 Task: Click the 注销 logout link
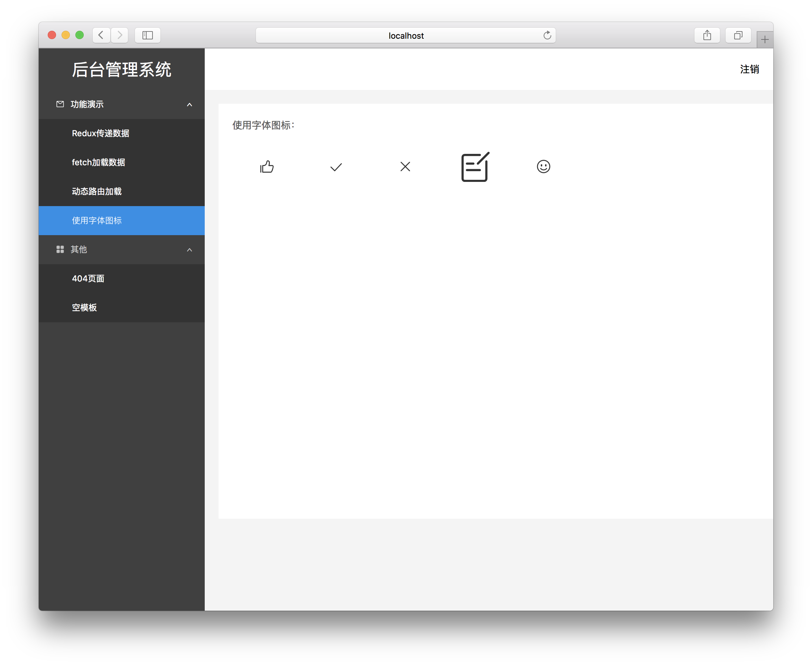pos(749,69)
